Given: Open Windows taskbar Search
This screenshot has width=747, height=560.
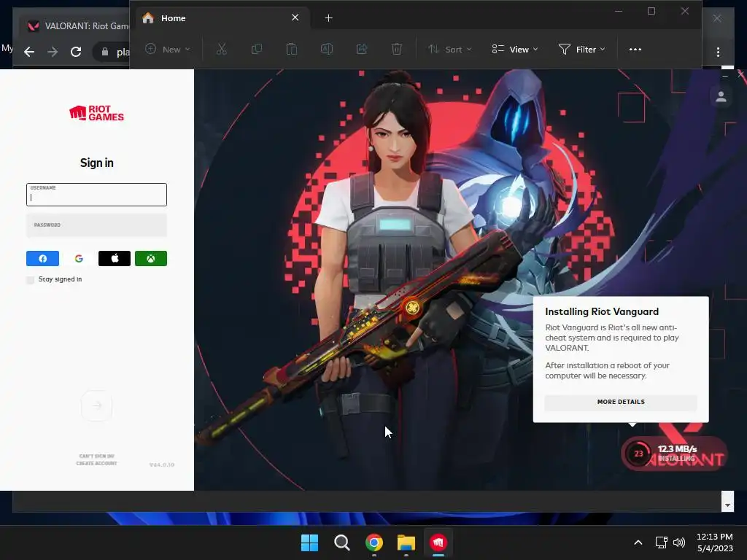Looking at the screenshot, I should pos(342,542).
